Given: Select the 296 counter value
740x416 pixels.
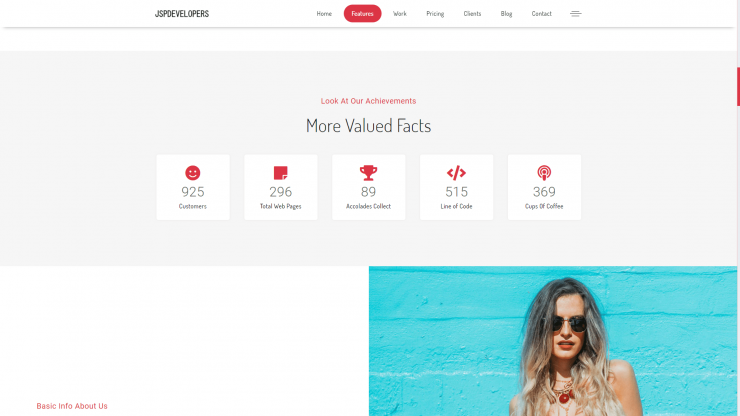Looking at the screenshot, I should click(x=281, y=192).
